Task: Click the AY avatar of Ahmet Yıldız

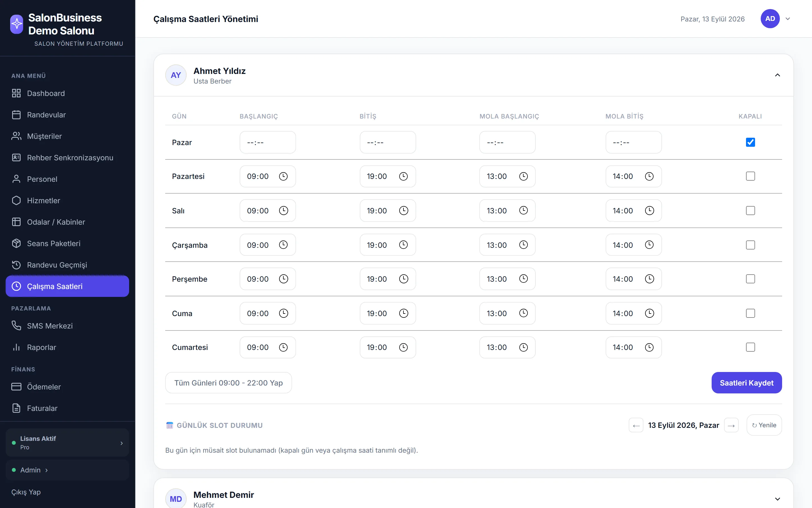Action: pos(176,75)
